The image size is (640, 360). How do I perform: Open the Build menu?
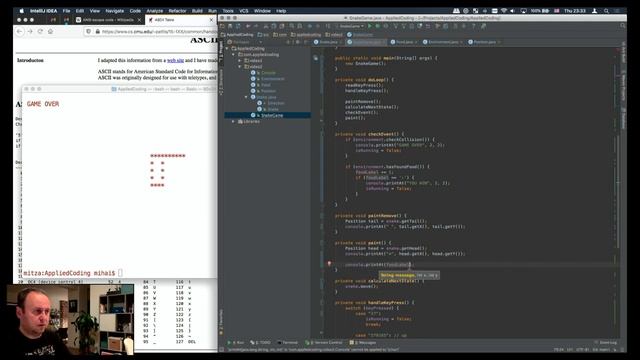coord(197,11)
